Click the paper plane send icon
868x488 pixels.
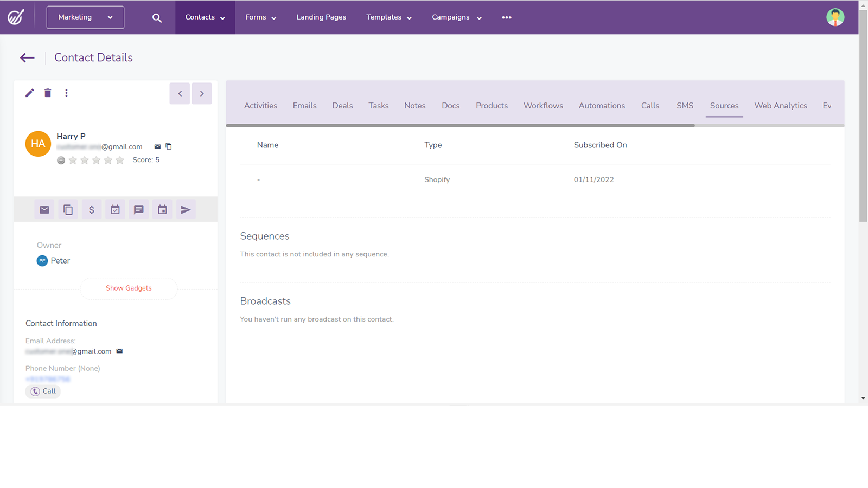pos(186,210)
